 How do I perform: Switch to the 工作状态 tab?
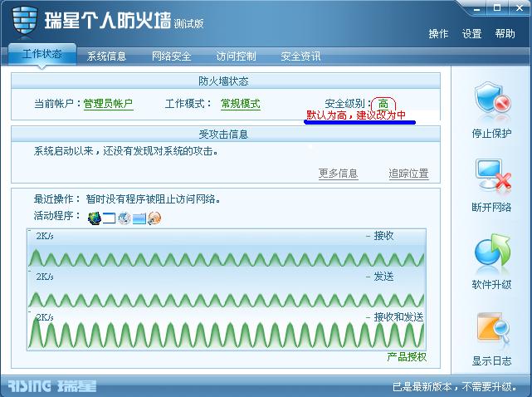pos(42,54)
